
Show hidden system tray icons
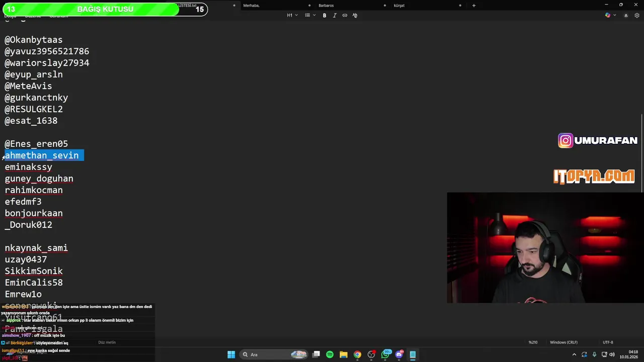coord(574,354)
